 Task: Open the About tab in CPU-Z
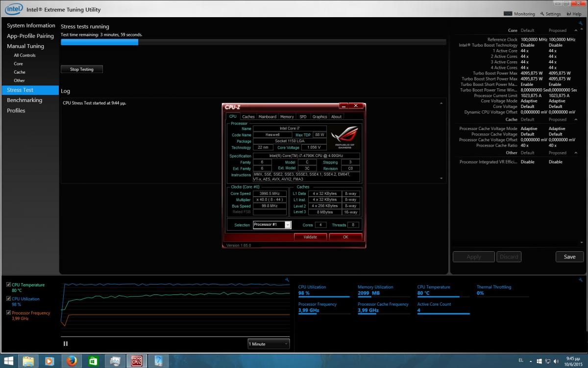(336, 117)
